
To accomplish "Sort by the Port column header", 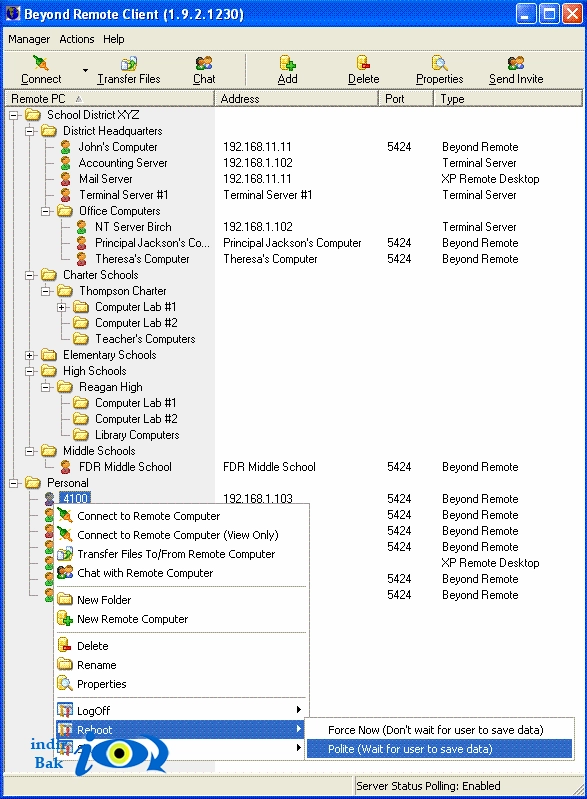I will click(406, 99).
